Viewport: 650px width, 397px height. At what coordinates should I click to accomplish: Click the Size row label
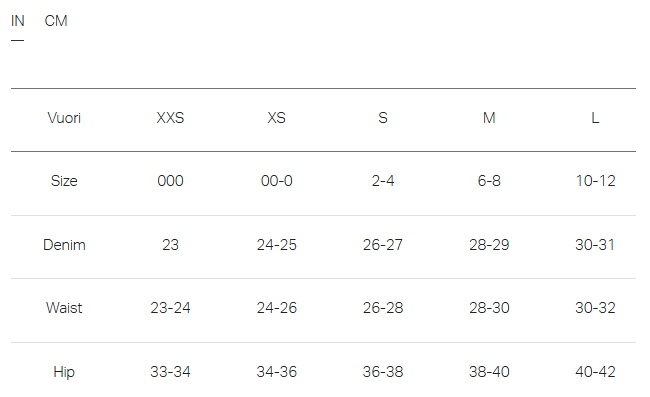pos(64,181)
